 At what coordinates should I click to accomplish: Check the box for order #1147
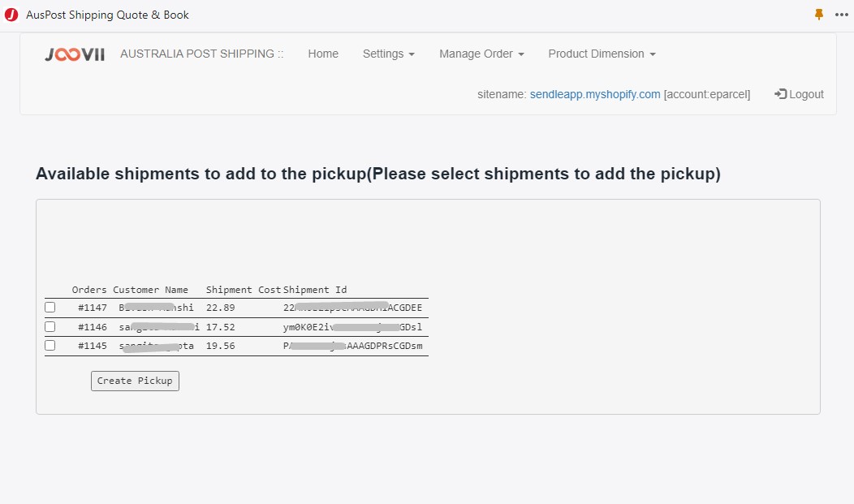pos(50,308)
